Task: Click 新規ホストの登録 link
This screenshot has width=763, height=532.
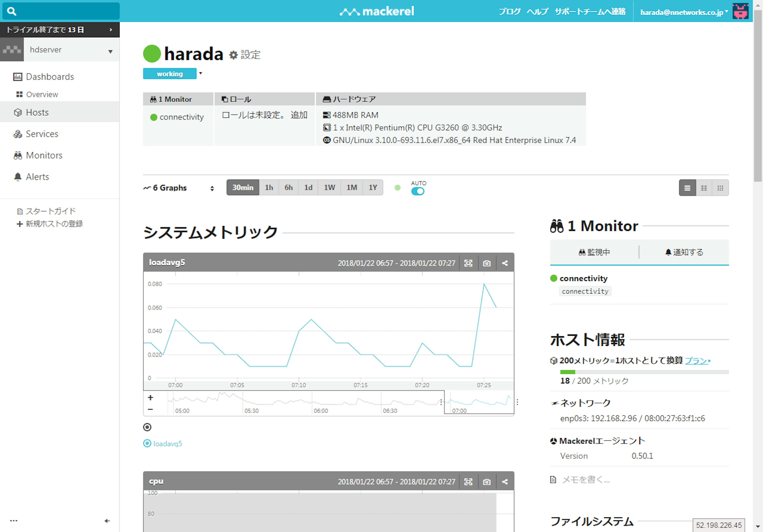Action: [x=54, y=224]
